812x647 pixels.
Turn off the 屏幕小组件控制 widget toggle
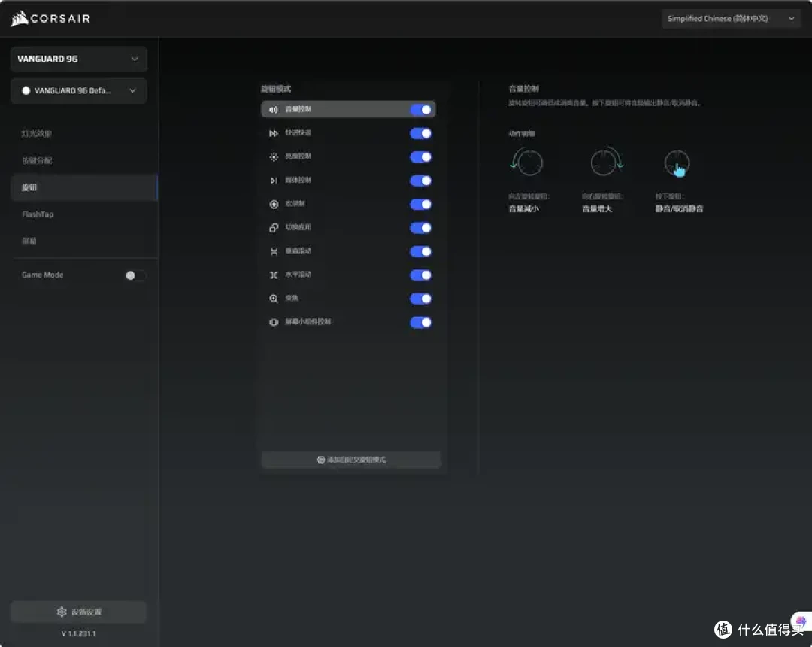[420, 322]
